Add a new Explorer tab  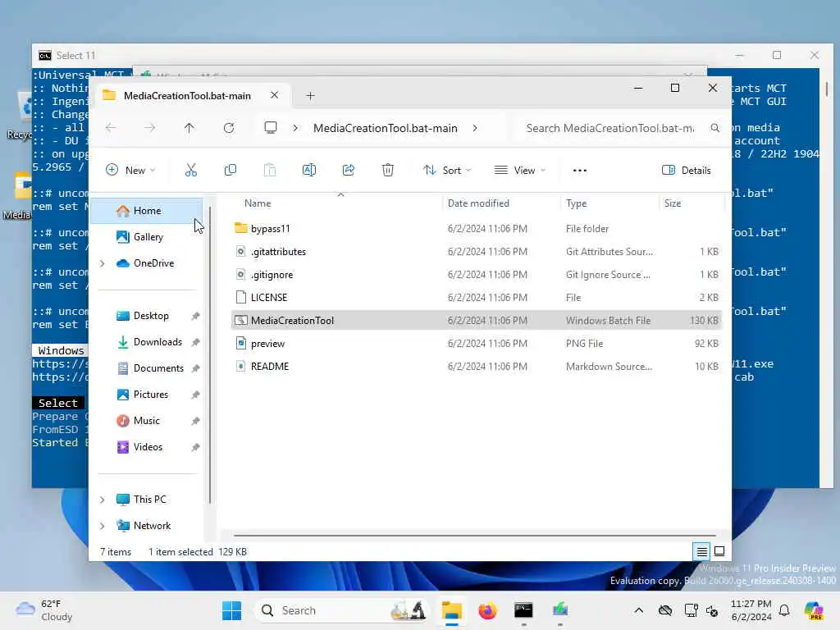tap(310, 96)
